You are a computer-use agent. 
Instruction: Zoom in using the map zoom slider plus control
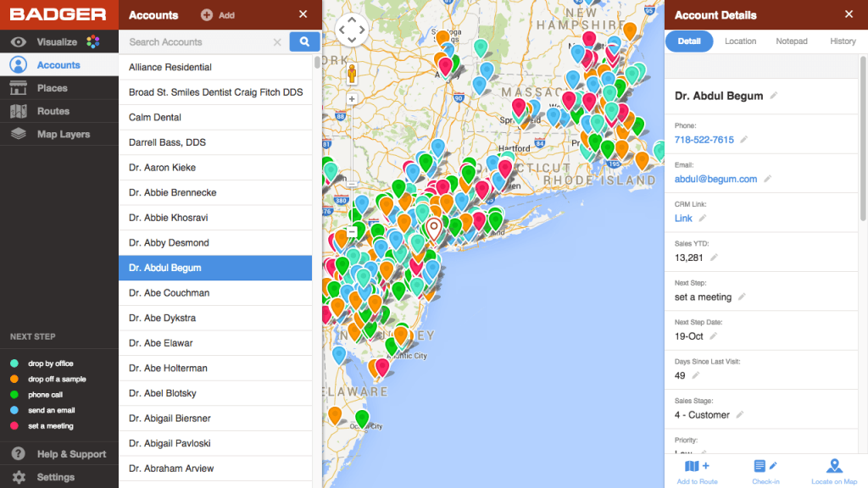351,98
